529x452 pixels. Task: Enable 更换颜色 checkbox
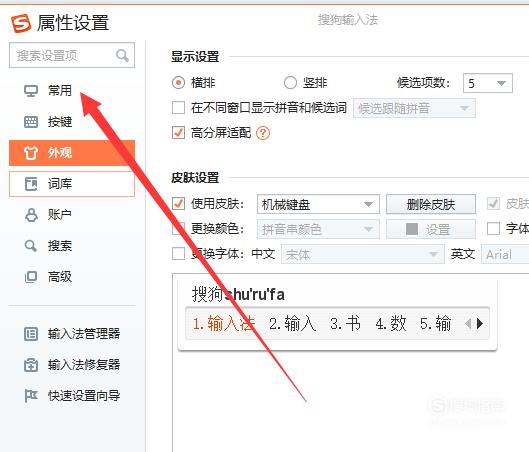[x=178, y=229]
